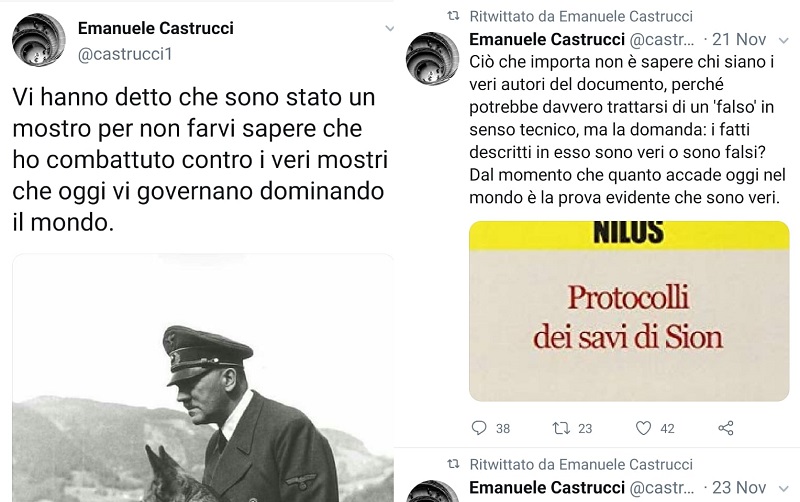Viewport: 800px width, 502px height.
Task: Open avatar beside the 23 Nov tweet
Action: coord(432,491)
